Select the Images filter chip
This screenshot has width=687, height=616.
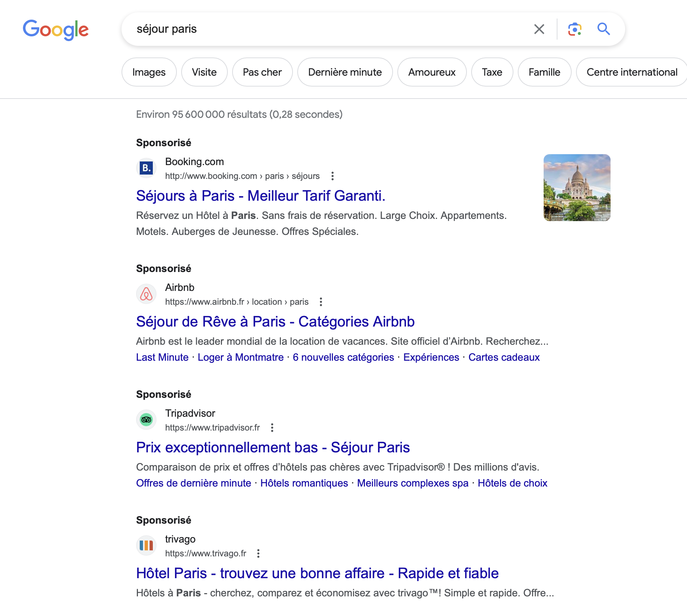(x=149, y=72)
